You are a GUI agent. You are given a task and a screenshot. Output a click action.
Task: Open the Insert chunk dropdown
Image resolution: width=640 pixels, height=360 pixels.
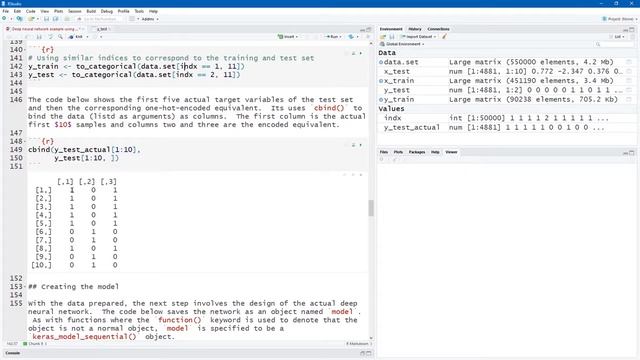click(x=288, y=37)
